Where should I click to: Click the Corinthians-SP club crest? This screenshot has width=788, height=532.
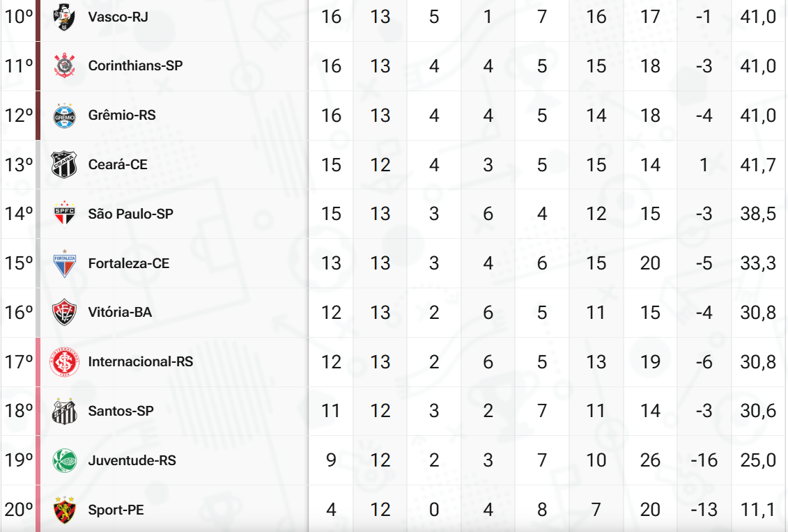point(65,66)
